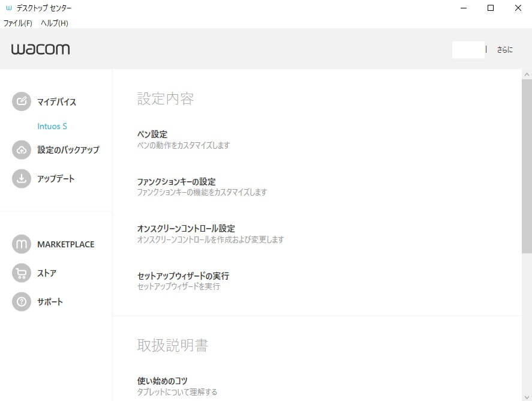Open the サポート label in the sidebar
The height and width of the screenshot is (401, 532).
[x=50, y=302]
